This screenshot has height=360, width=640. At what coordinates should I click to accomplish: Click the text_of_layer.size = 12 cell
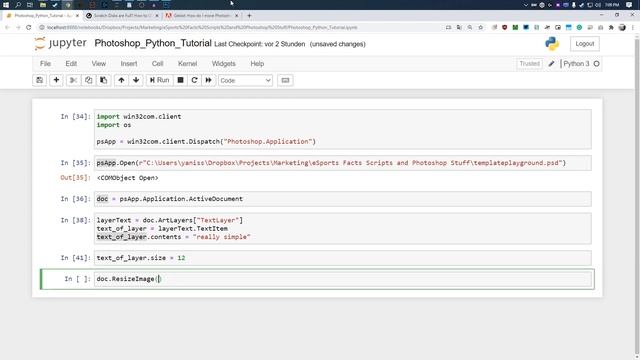342,258
